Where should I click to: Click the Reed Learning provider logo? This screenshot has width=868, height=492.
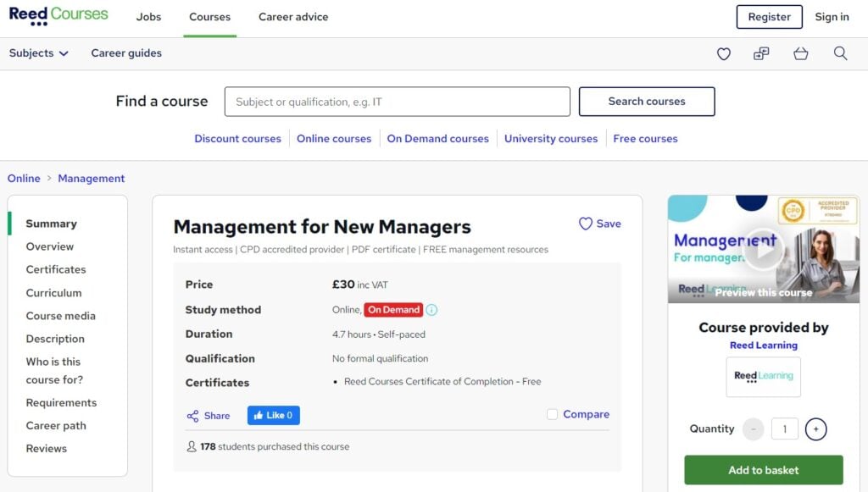764,377
